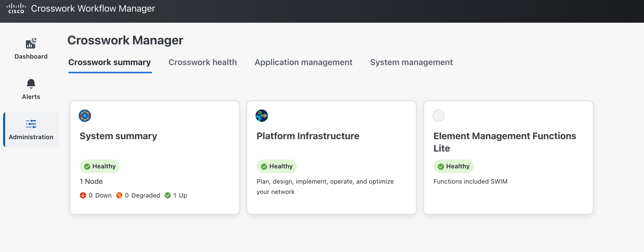Open Alerts bell icon in sidebar

point(31,84)
